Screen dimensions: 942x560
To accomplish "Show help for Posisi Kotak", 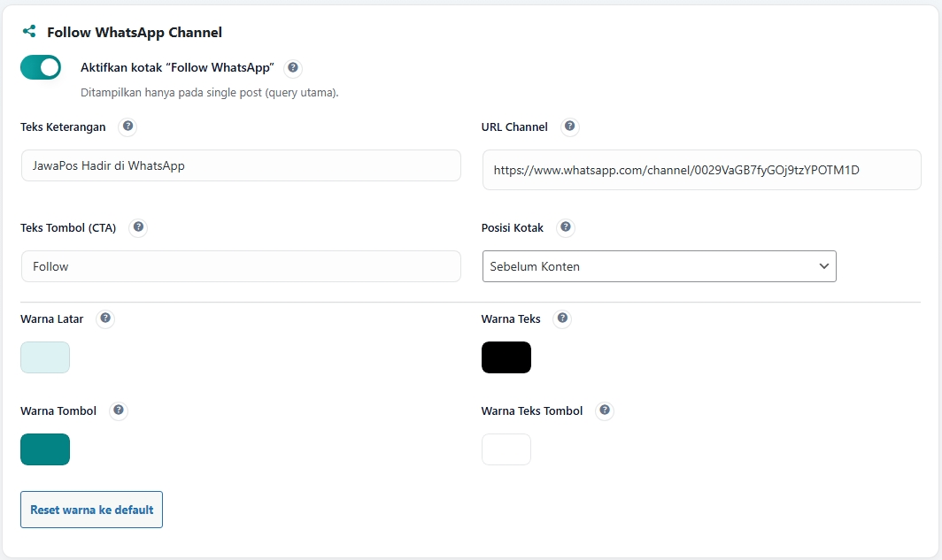I will [567, 228].
